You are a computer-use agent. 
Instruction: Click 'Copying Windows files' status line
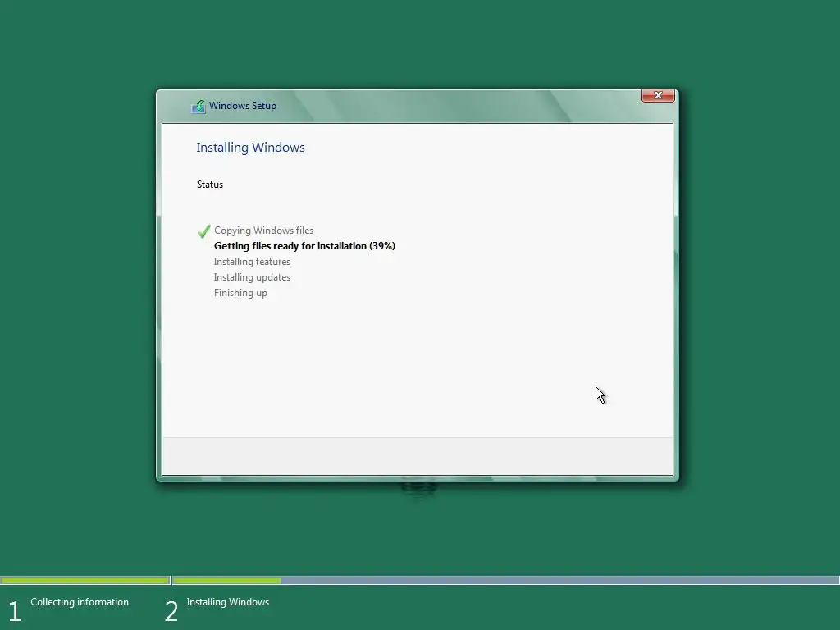click(263, 231)
